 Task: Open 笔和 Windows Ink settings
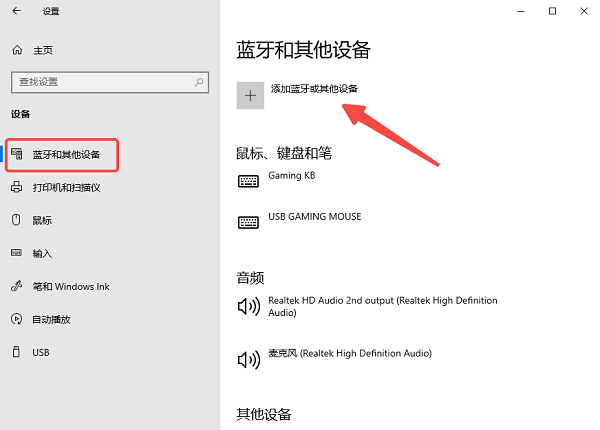click(x=60, y=286)
